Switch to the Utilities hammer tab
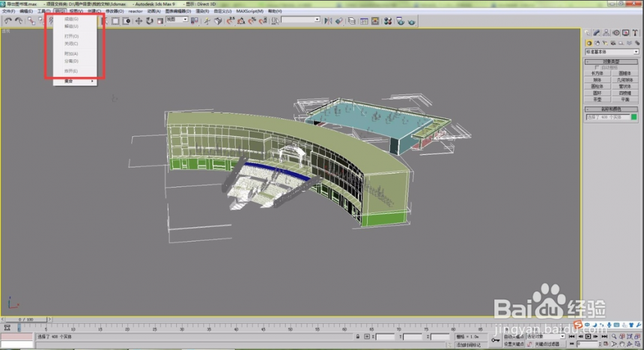Screen dimensions: 644x350 click(634, 33)
